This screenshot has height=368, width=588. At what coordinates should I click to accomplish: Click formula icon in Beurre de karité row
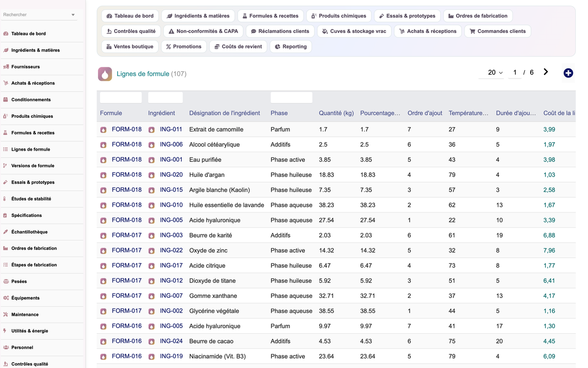[x=103, y=236]
